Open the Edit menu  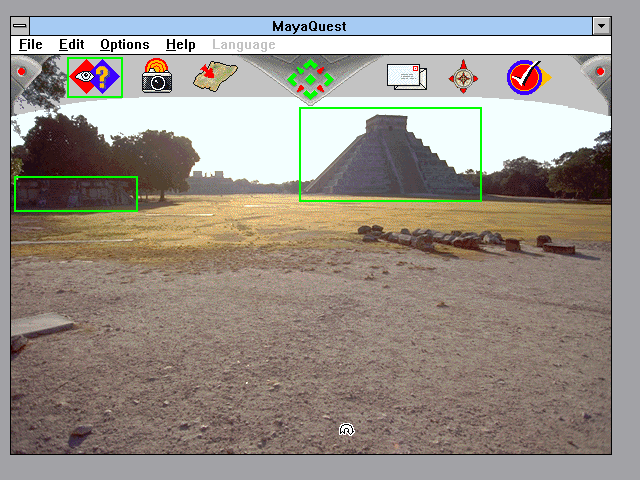click(71, 44)
